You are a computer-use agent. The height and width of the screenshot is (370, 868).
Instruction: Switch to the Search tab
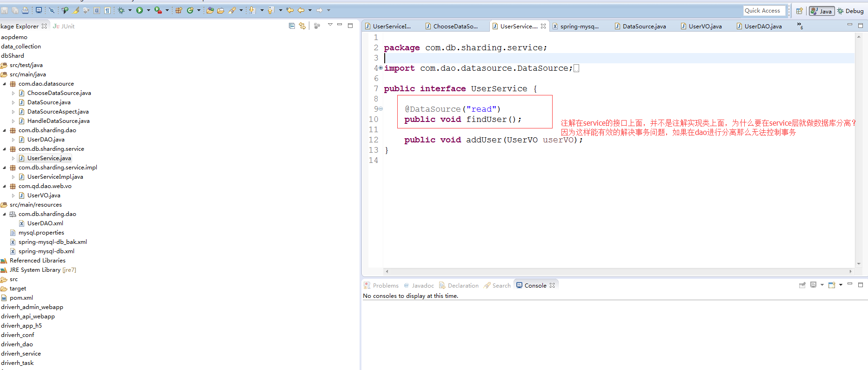click(x=497, y=285)
